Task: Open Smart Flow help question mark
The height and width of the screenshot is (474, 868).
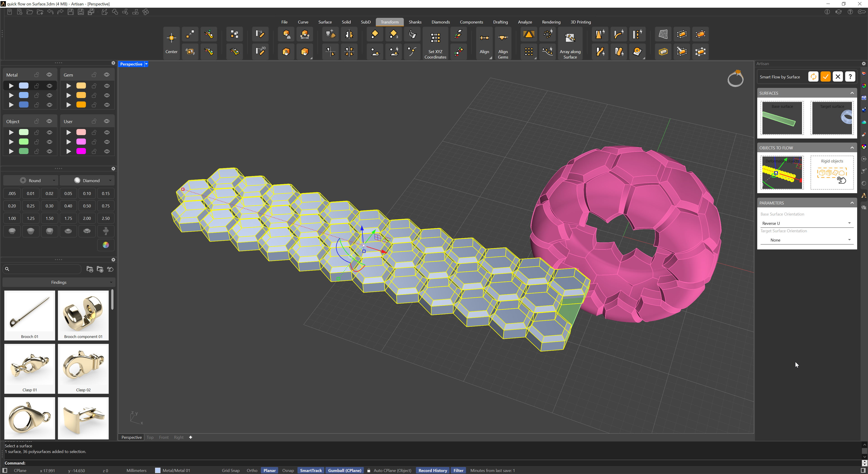Action: click(x=850, y=77)
